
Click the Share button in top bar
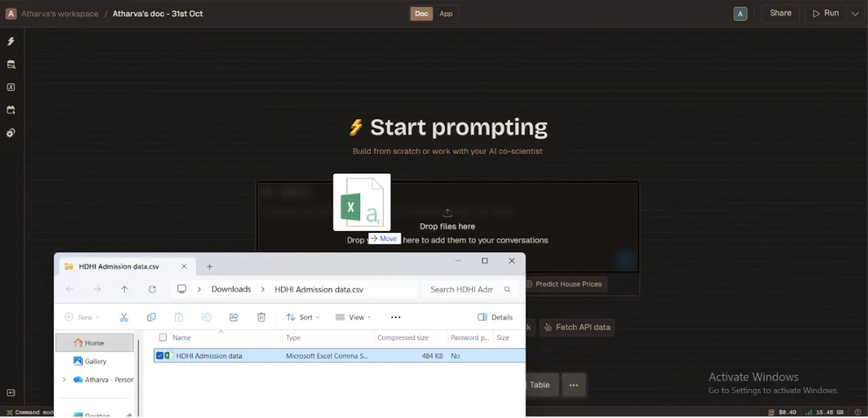[x=781, y=14]
